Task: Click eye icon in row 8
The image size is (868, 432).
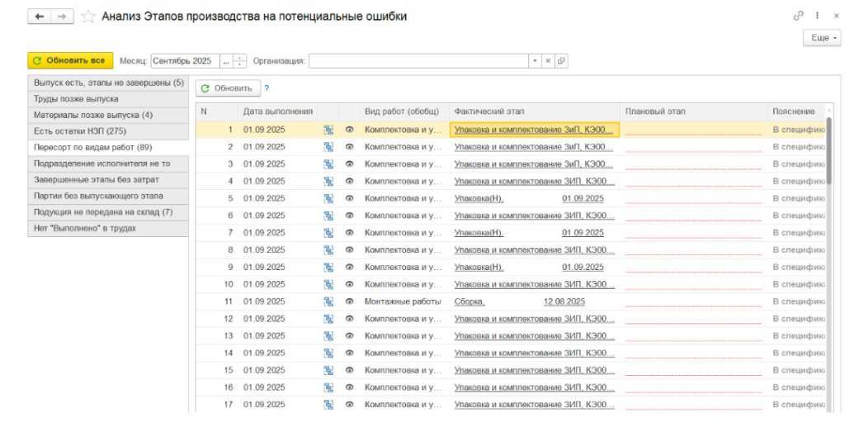Action: 349,249
